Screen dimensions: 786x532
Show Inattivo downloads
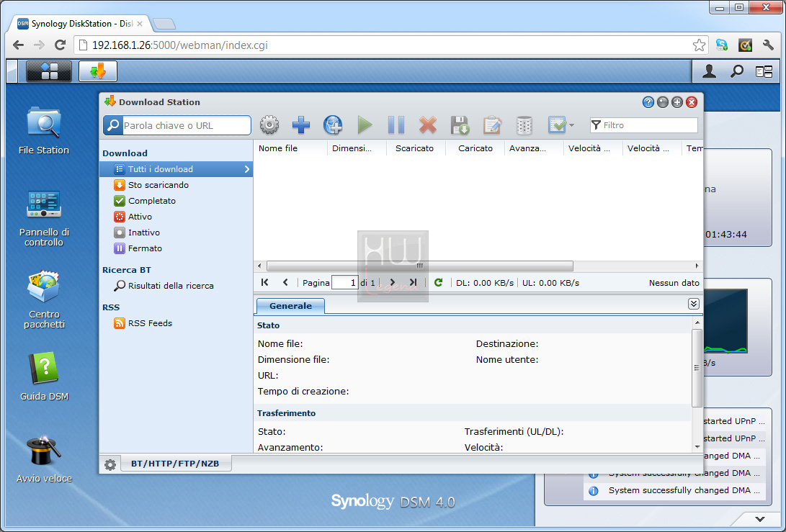click(144, 233)
